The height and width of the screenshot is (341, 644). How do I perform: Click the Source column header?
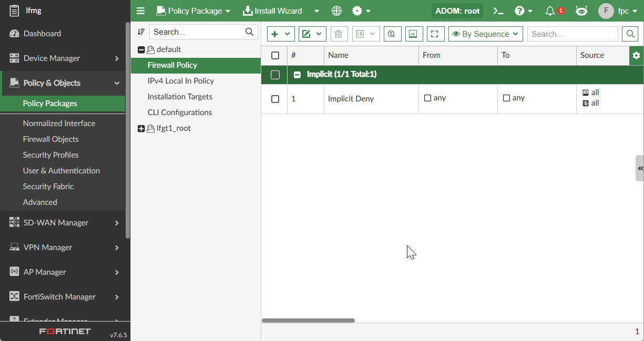(x=602, y=55)
